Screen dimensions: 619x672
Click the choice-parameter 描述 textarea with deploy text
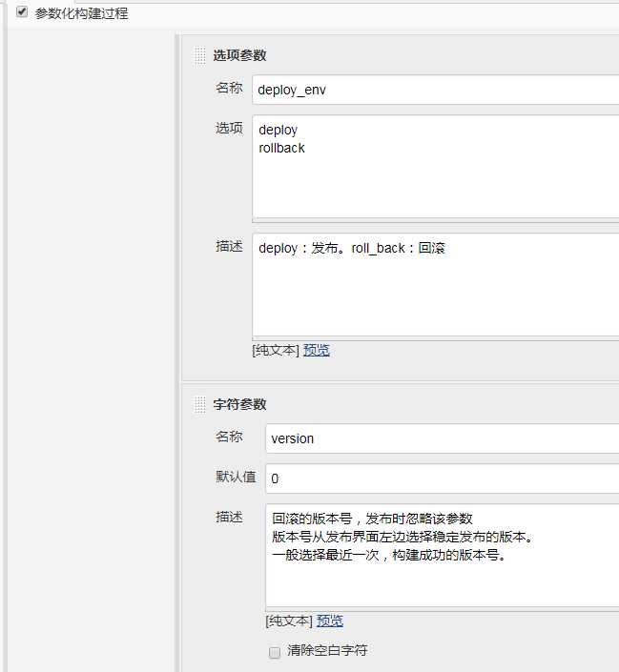click(436, 285)
